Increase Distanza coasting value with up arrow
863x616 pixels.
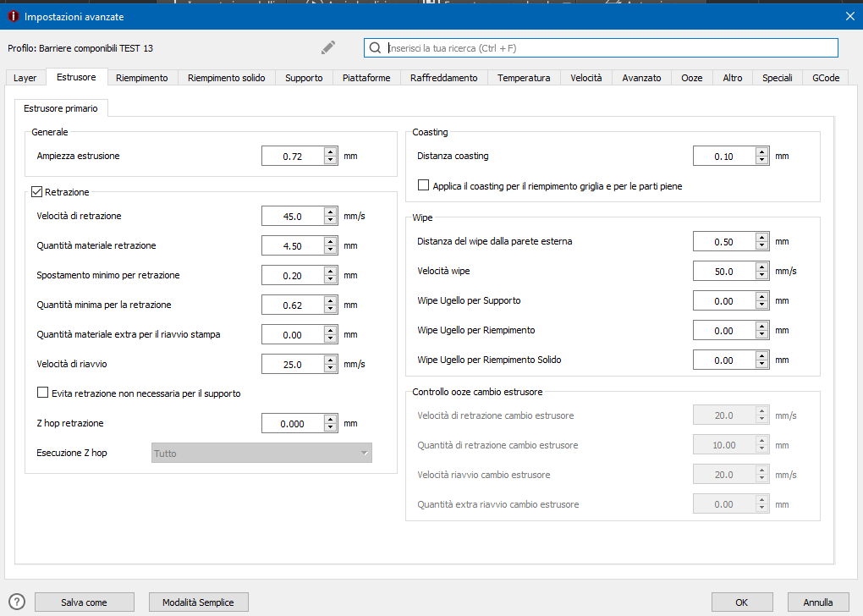click(762, 152)
